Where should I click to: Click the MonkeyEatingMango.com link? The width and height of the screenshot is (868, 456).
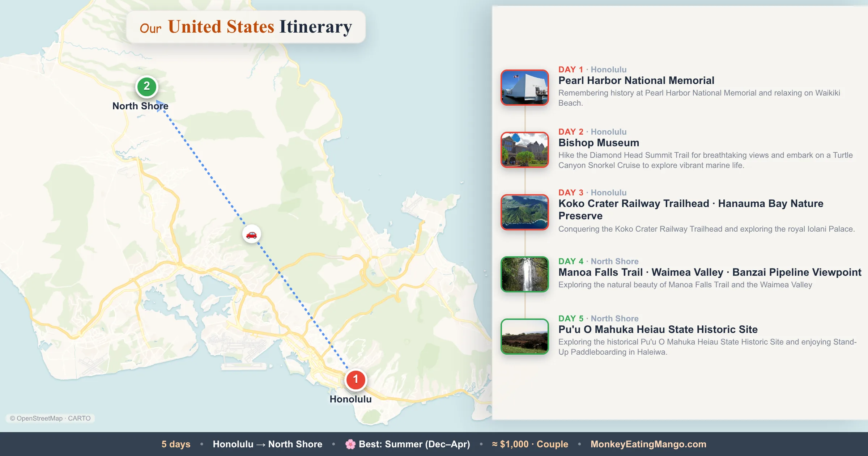tap(648, 444)
